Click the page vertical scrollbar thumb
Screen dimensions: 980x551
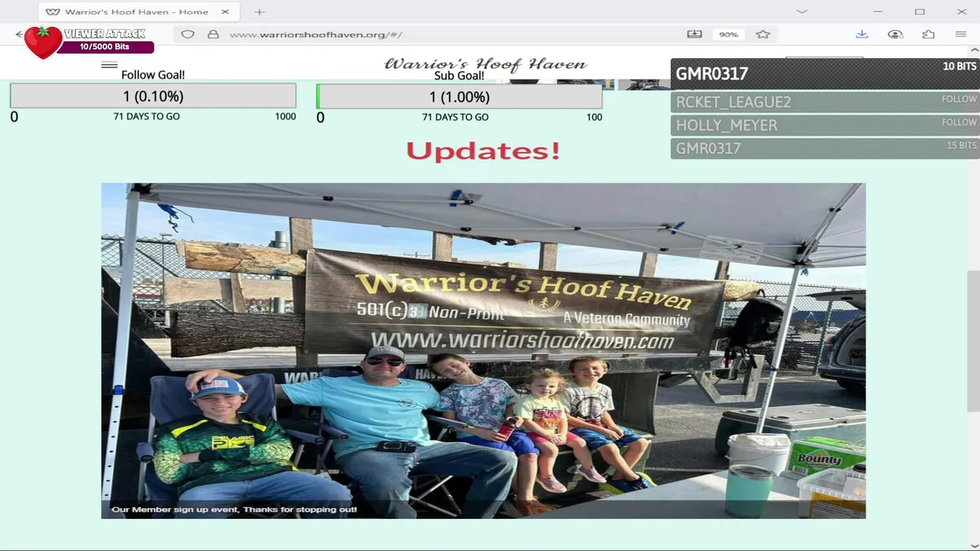973,341
